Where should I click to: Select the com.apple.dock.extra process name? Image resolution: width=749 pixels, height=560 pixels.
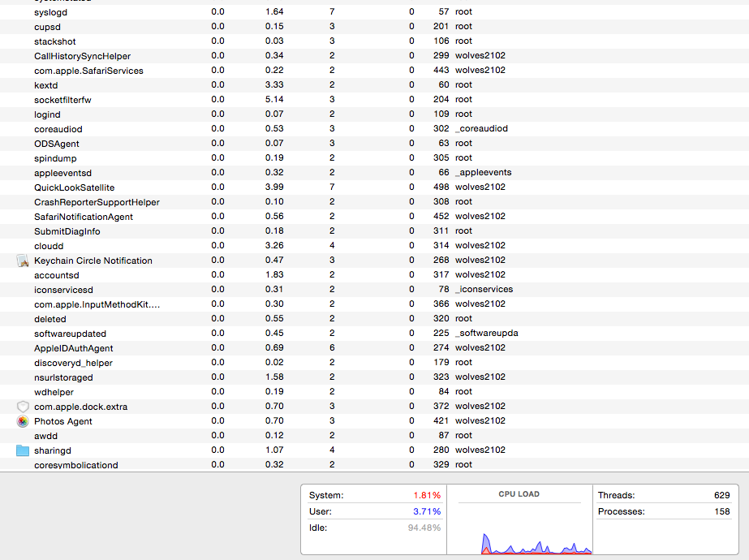[80, 407]
